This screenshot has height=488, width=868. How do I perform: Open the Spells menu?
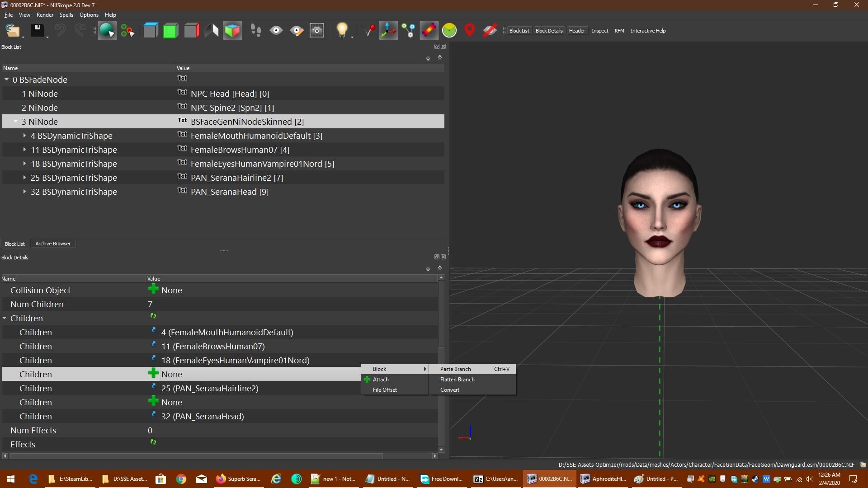[66, 15]
